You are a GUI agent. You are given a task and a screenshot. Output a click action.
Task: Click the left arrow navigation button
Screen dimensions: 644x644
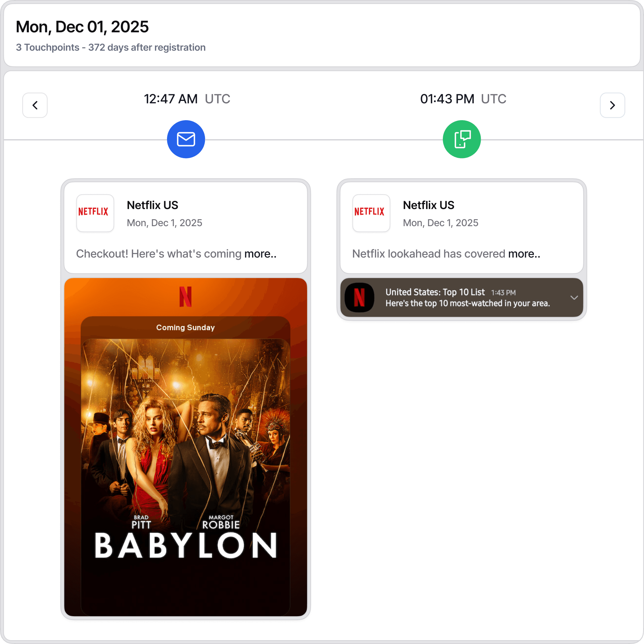[x=35, y=105]
